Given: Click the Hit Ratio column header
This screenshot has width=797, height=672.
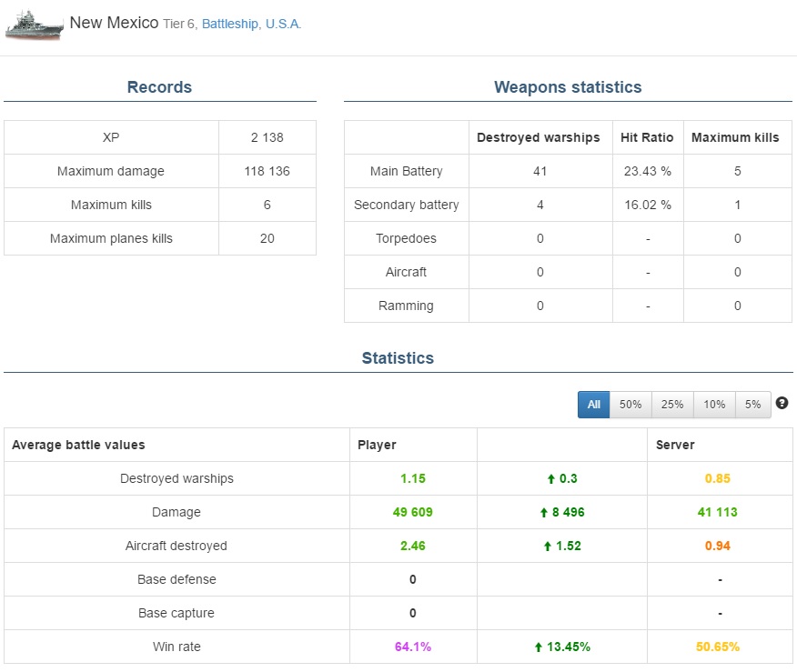Looking at the screenshot, I should (647, 137).
